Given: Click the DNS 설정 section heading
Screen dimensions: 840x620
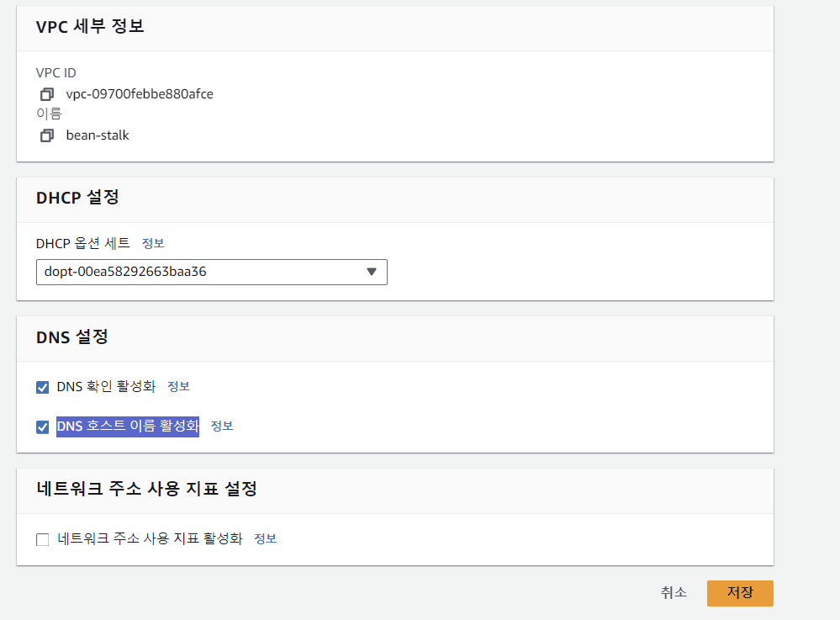Looking at the screenshot, I should [x=71, y=337].
